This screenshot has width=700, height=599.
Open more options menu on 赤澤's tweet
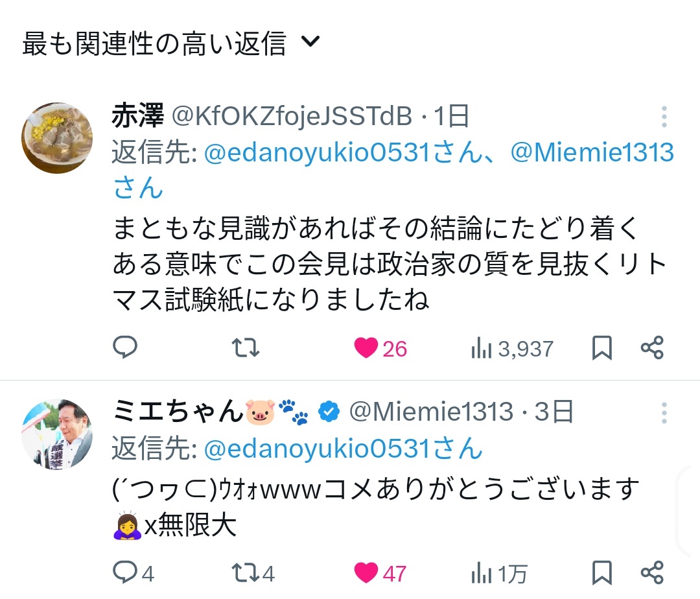click(664, 117)
